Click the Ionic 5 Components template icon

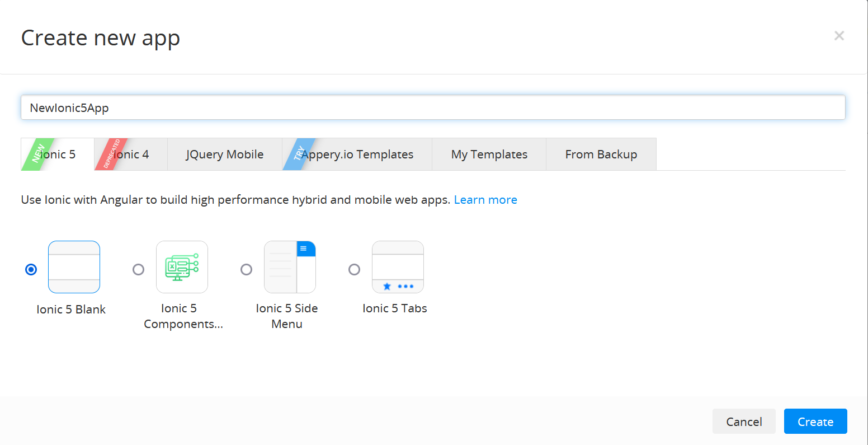click(182, 267)
